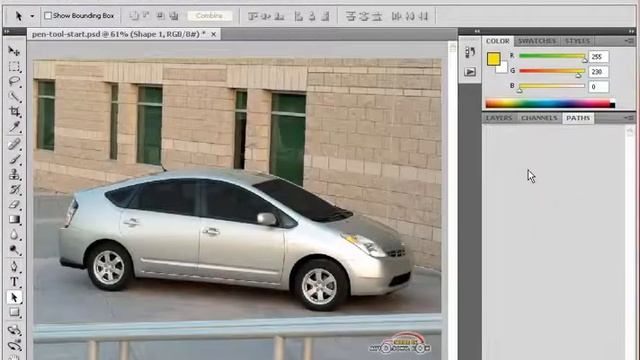The width and height of the screenshot is (640, 360).
Task: Switch to the Styles tab
Action: [577, 41]
